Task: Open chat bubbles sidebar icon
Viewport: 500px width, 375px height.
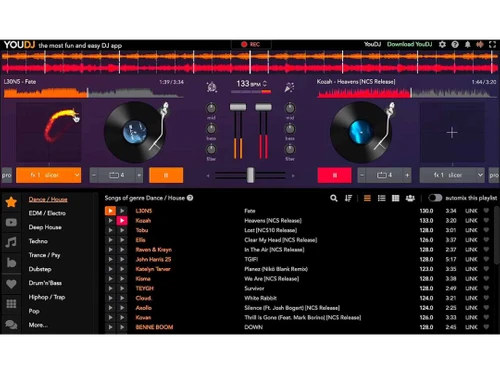Action: tap(11, 324)
